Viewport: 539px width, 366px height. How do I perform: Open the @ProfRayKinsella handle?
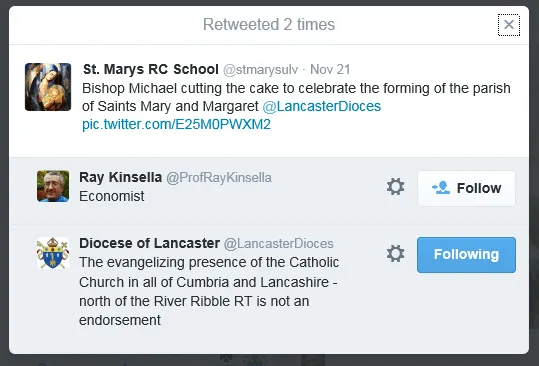click(219, 178)
